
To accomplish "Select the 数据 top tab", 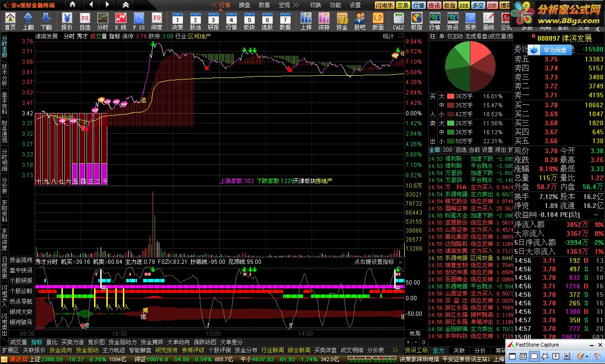I will [264, 5].
